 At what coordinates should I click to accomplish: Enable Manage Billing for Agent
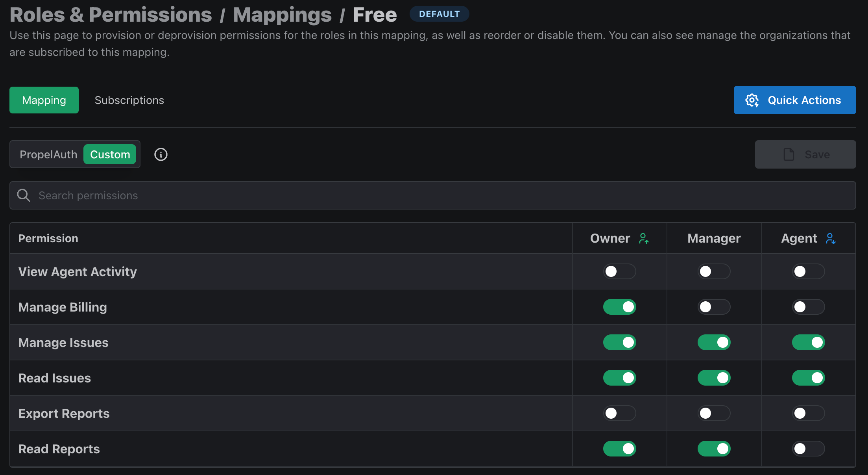[x=808, y=307]
